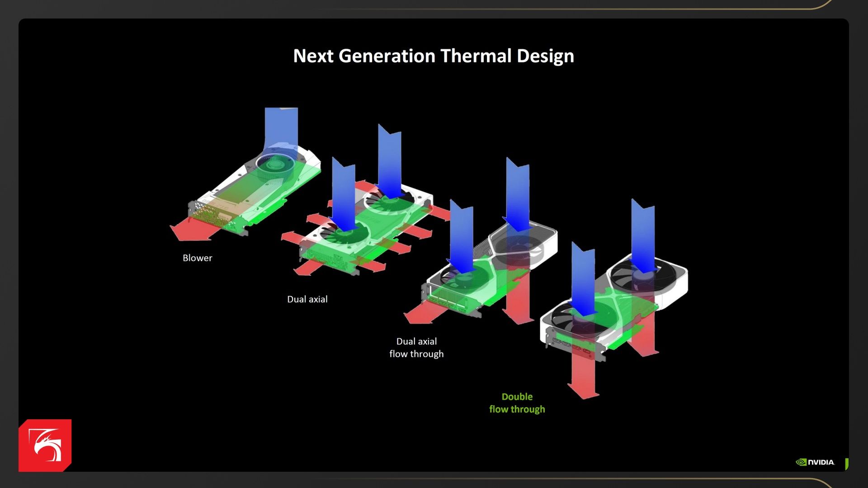Screen dimensions: 868x488
Task: Click the Dual axial flow through caption
Action: tap(416, 347)
